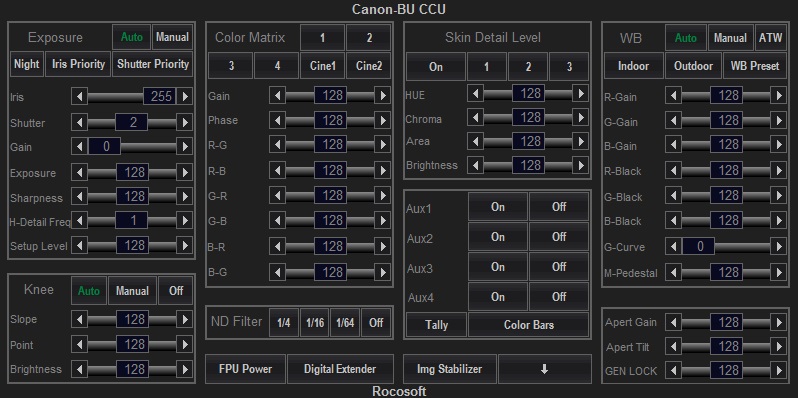This screenshot has width=798, height=398.
Task: Increase G-B with its right arrow
Action: pos(383,220)
